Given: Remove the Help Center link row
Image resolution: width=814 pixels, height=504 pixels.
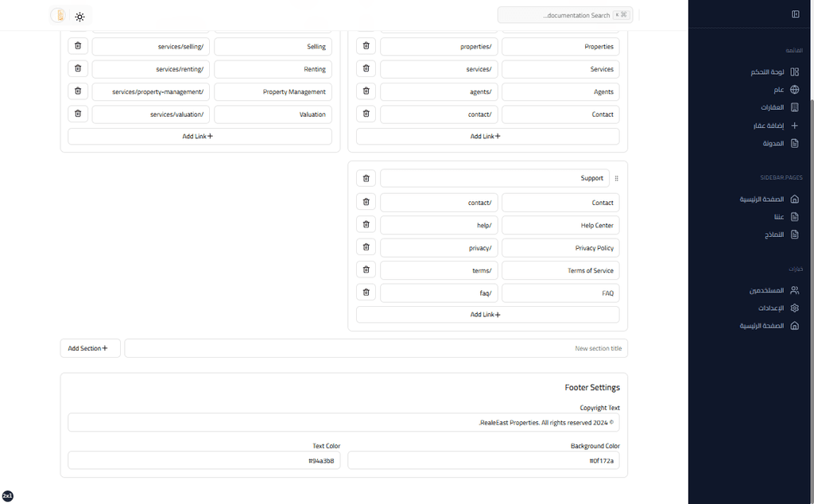Looking at the screenshot, I should click(366, 225).
